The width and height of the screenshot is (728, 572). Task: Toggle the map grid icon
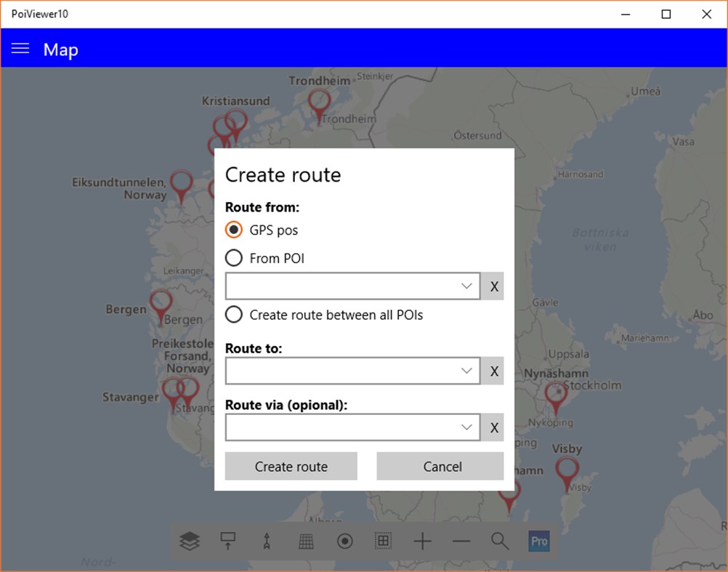305,541
